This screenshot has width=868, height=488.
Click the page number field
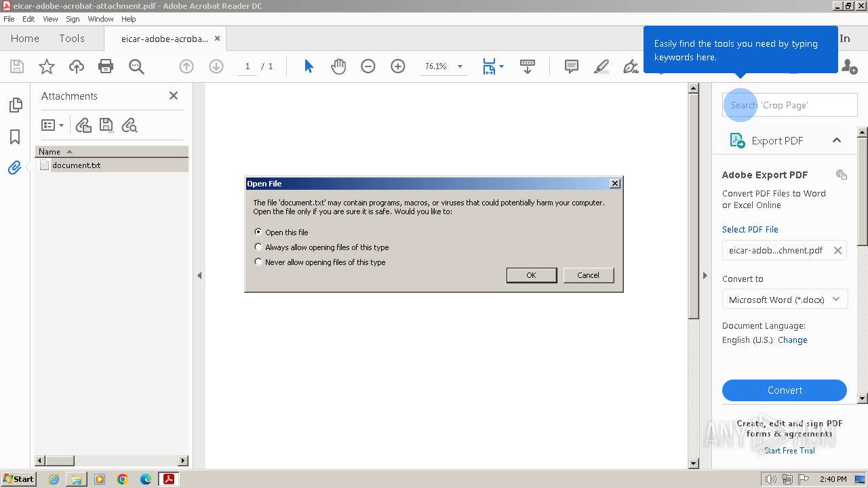(x=248, y=66)
